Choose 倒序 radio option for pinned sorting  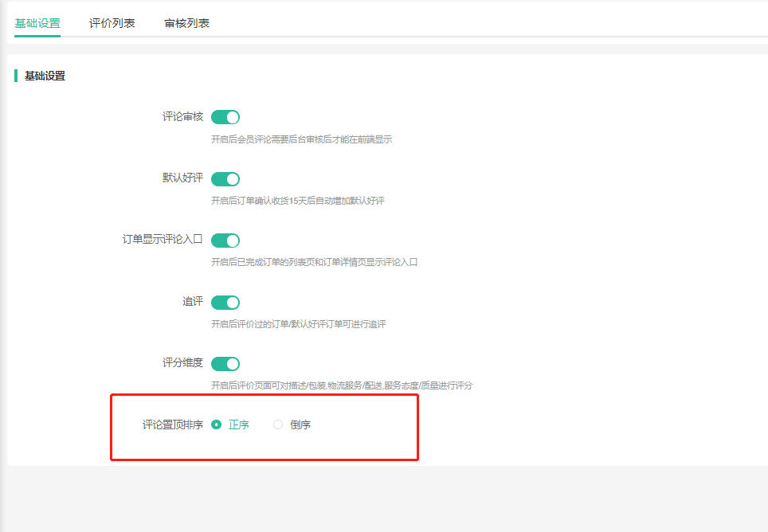point(278,425)
